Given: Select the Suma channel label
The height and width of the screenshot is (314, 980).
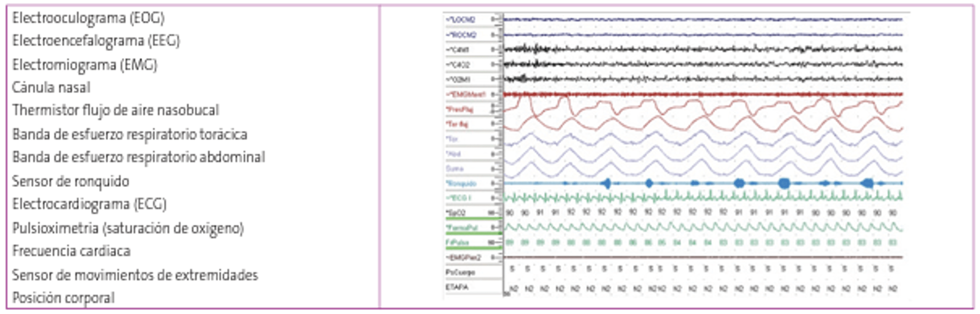Looking at the screenshot, I should point(455,168).
